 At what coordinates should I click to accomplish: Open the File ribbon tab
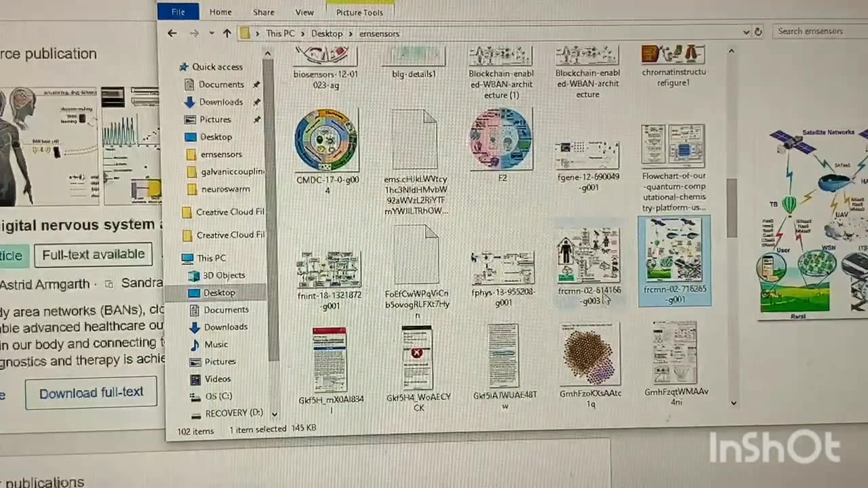tap(178, 12)
